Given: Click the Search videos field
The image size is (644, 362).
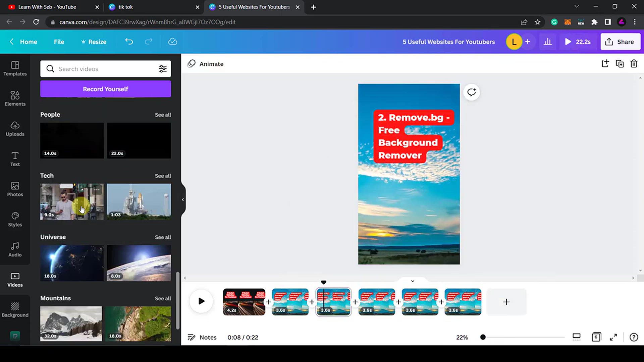Looking at the screenshot, I should pos(106,69).
